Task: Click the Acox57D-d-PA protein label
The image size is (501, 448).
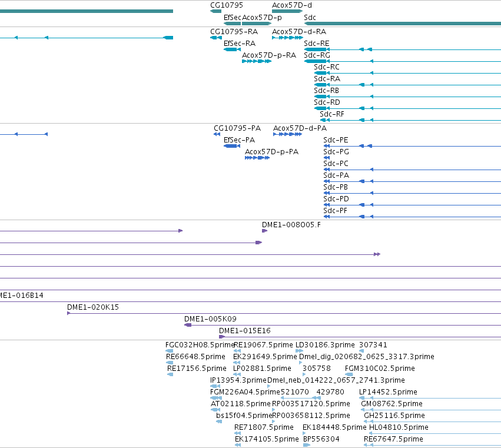Action: coord(300,128)
